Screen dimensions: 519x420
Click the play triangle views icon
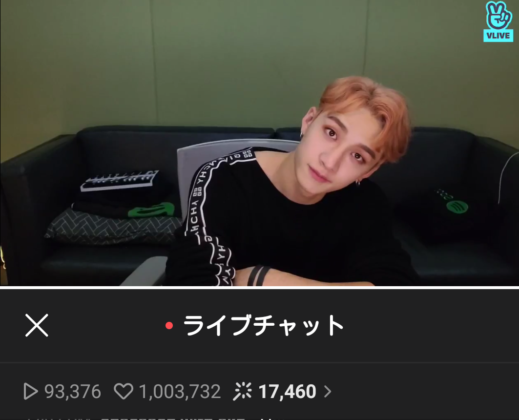pyautogui.click(x=31, y=391)
